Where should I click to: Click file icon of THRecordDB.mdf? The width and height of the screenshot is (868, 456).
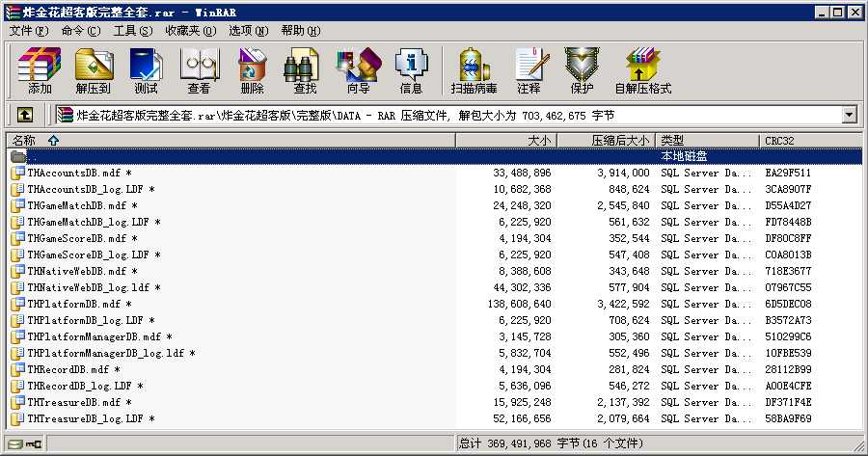pyautogui.click(x=17, y=369)
